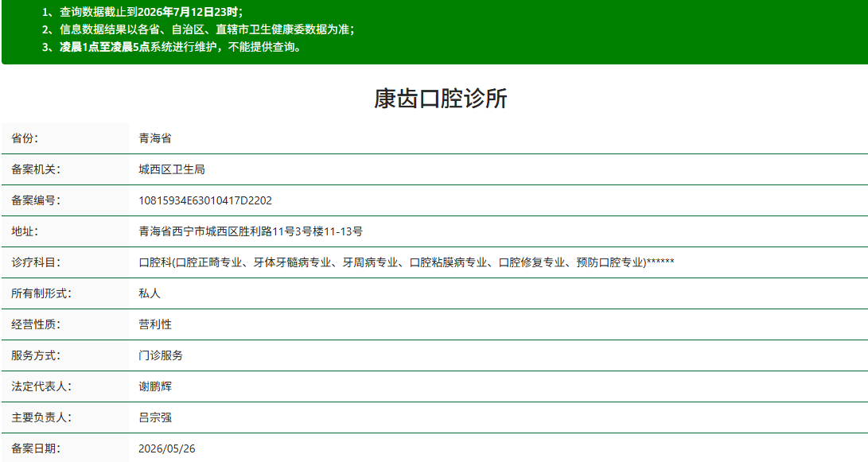The width and height of the screenshot is (868, 462).
Task: Select the person in charge 吕宗强
Action: point(155,417)
